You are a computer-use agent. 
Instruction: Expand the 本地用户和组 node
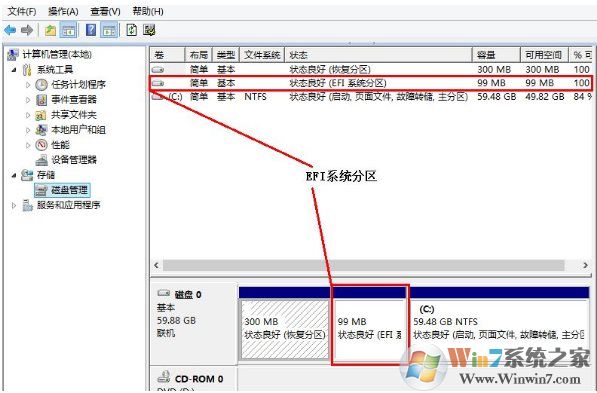click(28, 130)
